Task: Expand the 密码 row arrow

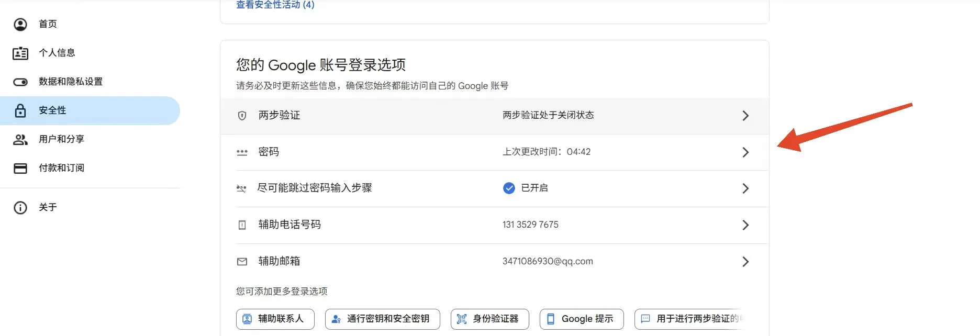Action: click(745, 152)
